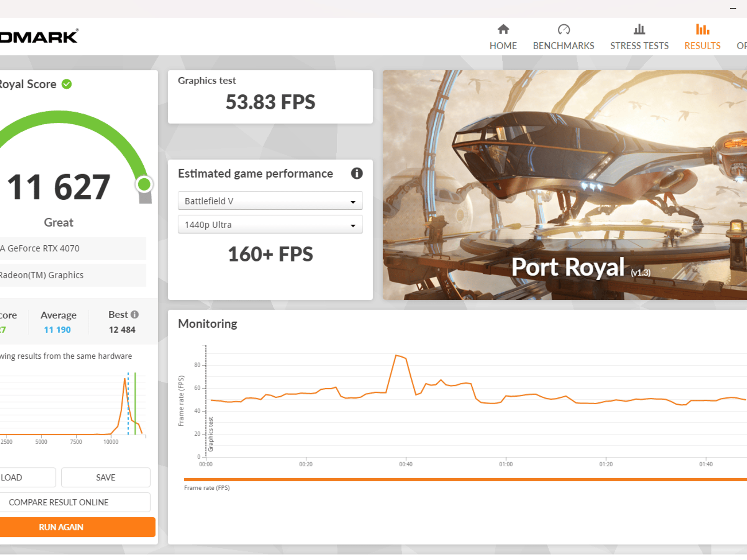This screenshot has height=560, width=747.
Task: Open the HOME tab
Action: (503, 37)
